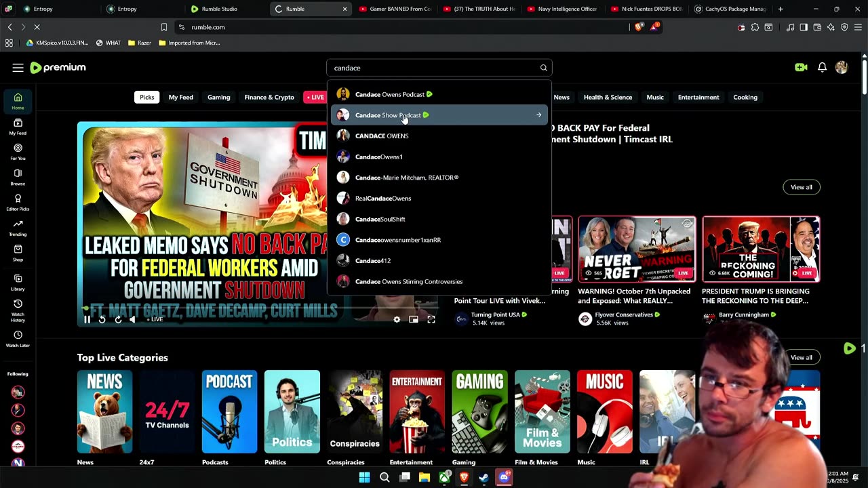Viewport: 868px width, 488px height.
Task: Switch to the Rumble Studio tab
Action: click(x=226, y=9)
